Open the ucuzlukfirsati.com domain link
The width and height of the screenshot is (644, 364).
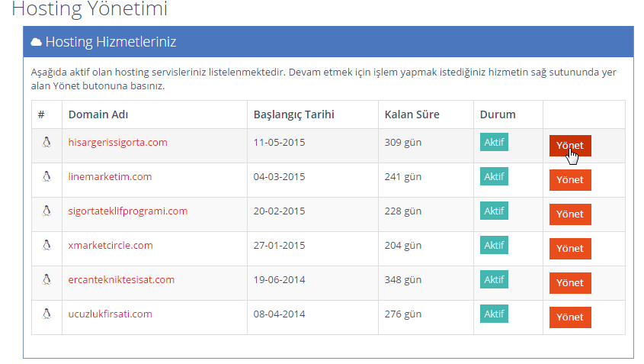pos(110,314)
